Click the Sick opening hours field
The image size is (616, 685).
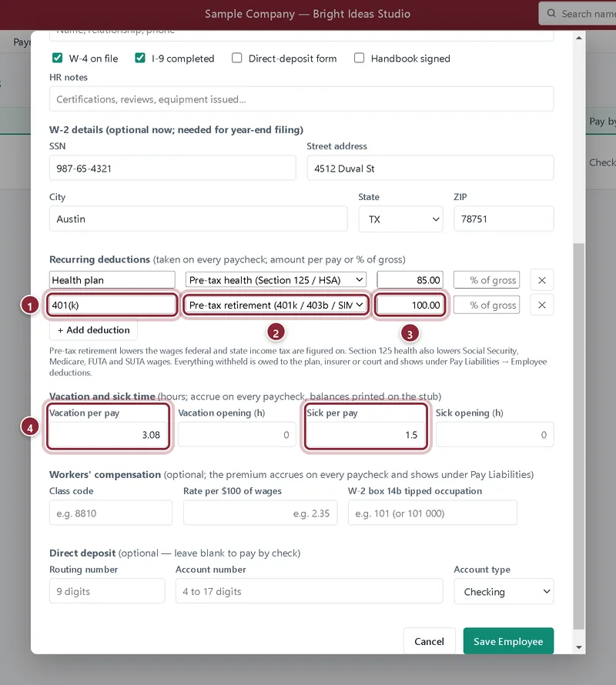pos(494,435)
